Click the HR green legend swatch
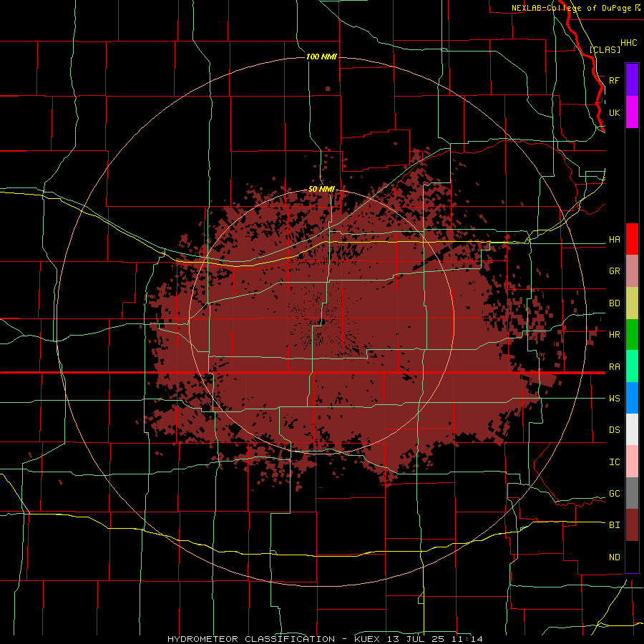 (x=632, y=335)
